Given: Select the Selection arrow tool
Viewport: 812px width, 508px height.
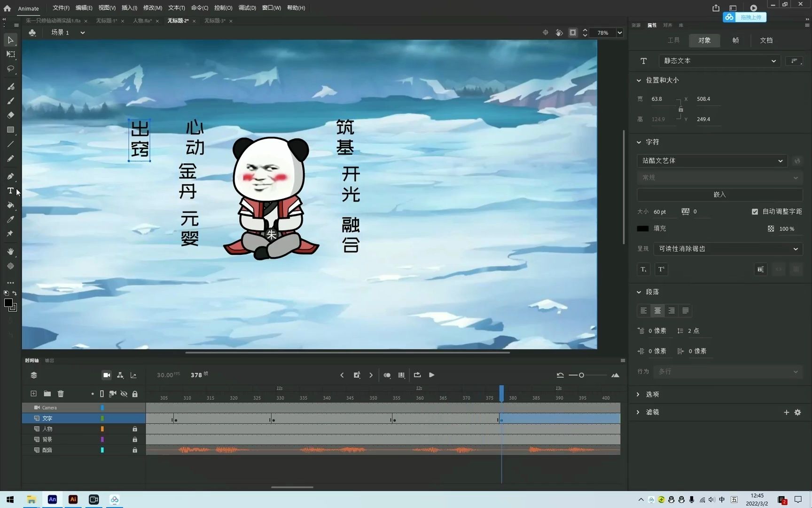Looking at the screenshot, I should coord(10,40).
